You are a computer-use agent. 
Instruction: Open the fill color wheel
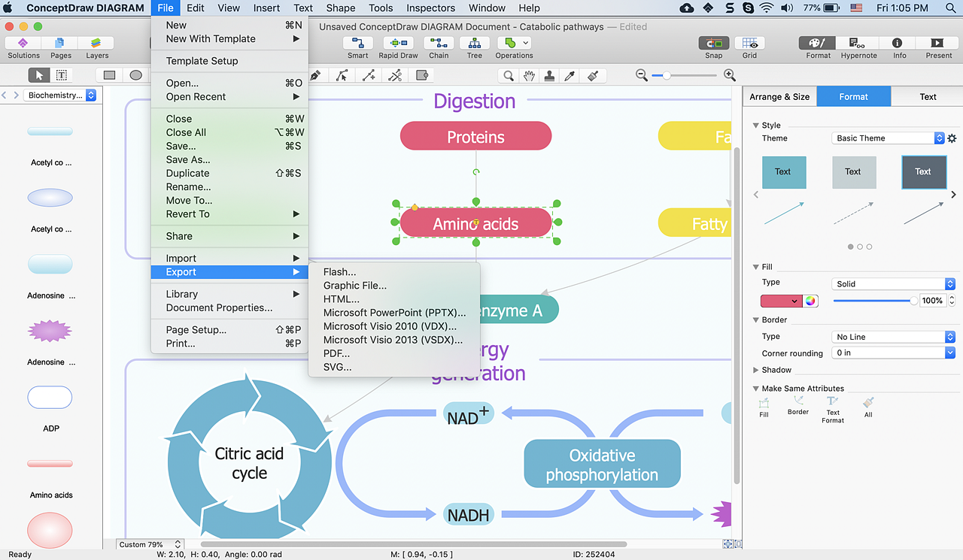pos(810,301)
